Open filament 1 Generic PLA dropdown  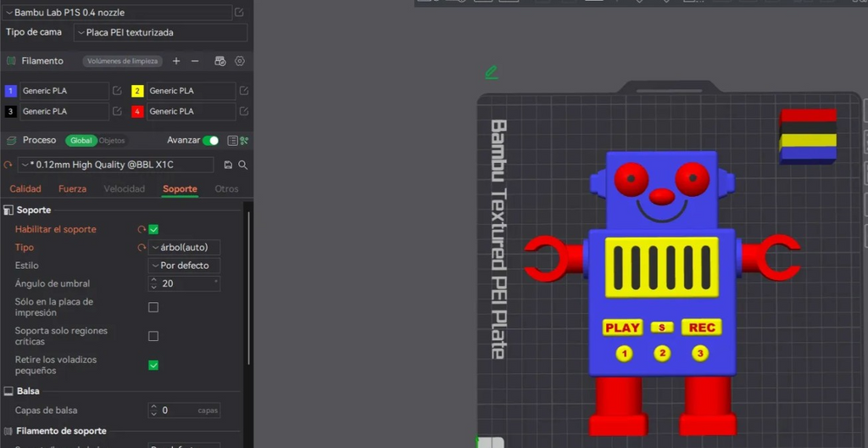point(64,91)
